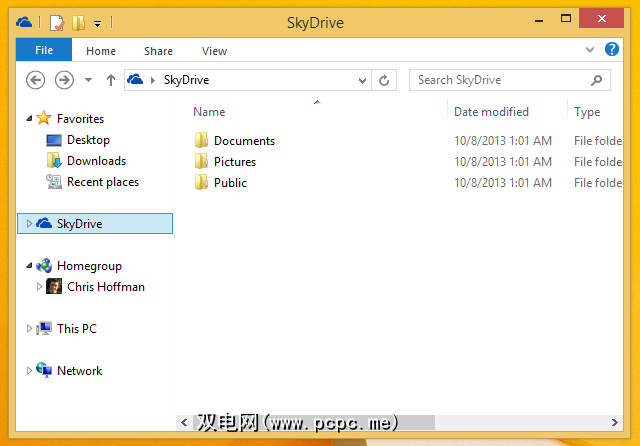Click SkyDrive in the address bar
This screenshot has width=640, height=446.
[187, 80]
